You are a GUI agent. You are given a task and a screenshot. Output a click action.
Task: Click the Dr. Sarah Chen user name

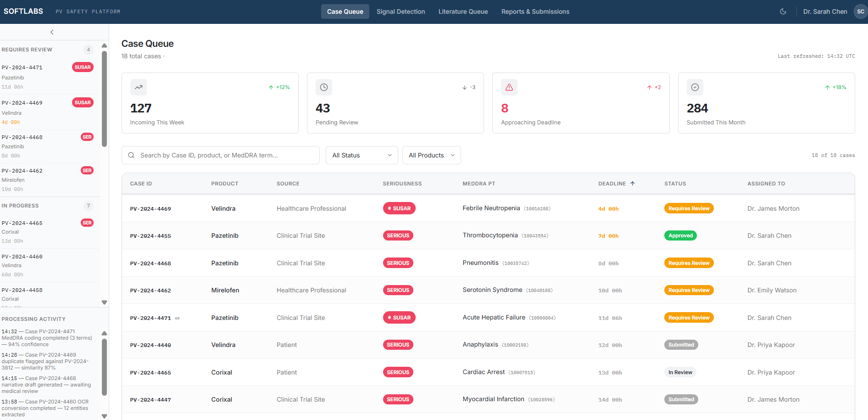pos(825,11)
